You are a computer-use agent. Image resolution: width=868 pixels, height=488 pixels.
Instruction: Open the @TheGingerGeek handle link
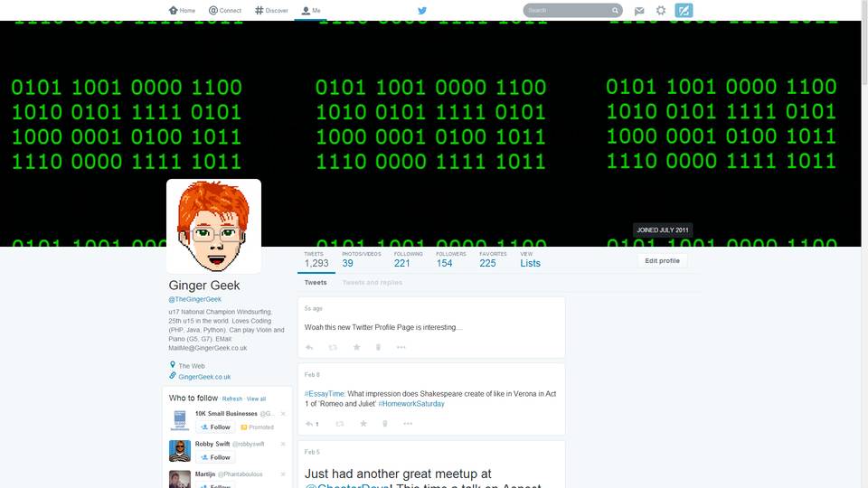[195, 299]
